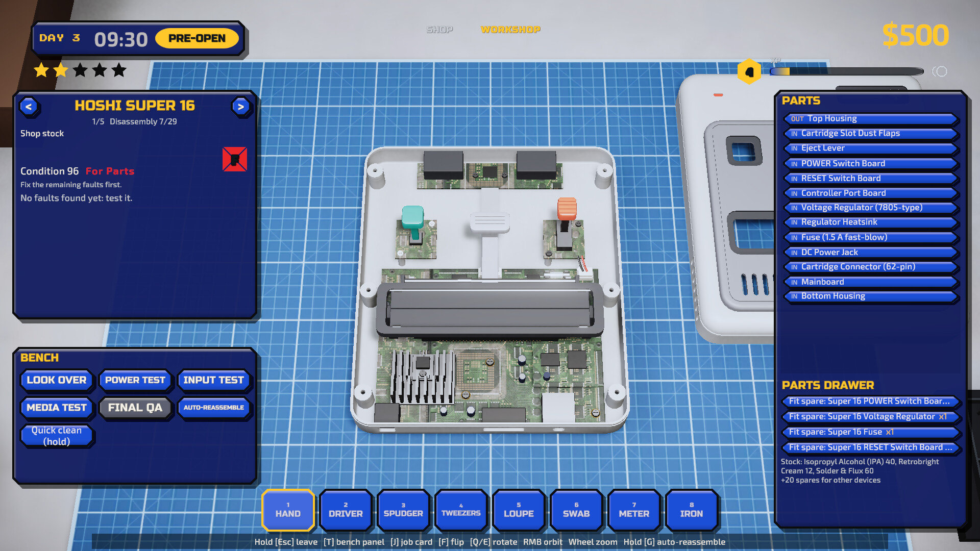Screen dimensions: 980x551
Task: Select Cartridge Slot Dust Flaps part
Action: tap(871, 134)
